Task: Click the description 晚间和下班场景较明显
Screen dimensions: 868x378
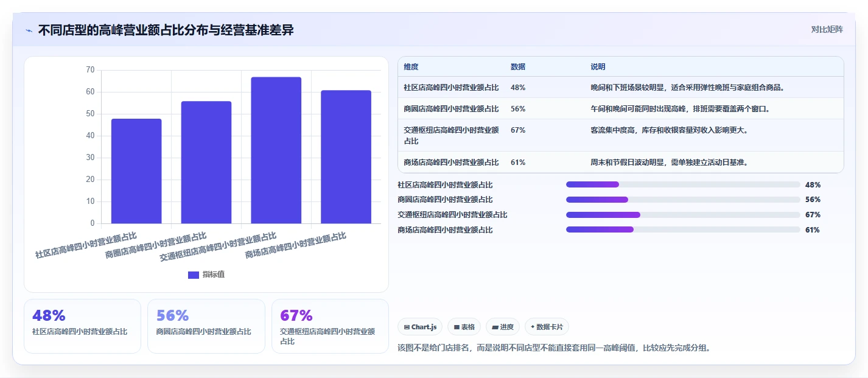Action: pos(687,88)
